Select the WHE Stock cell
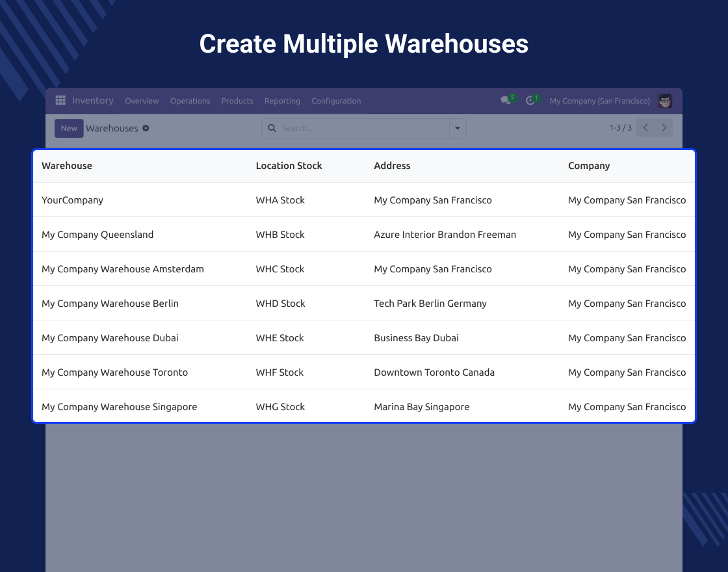The width and height of the screenshot is (728, 572). coord(279,337)
